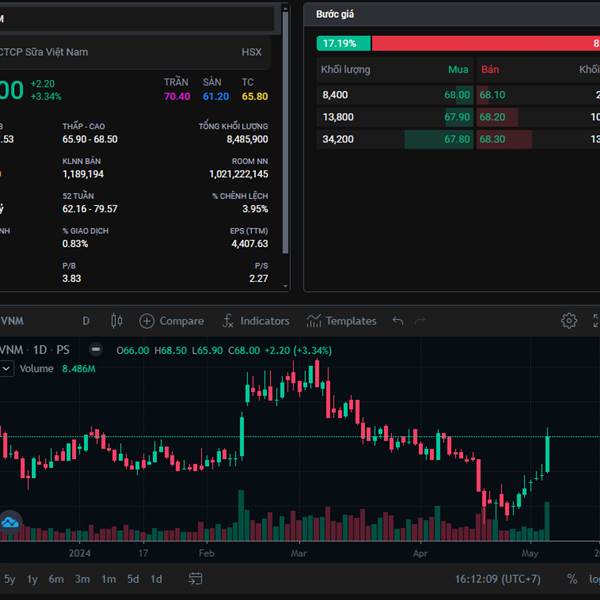
Task: Toggle percent scale on chart
Action: 572,579
